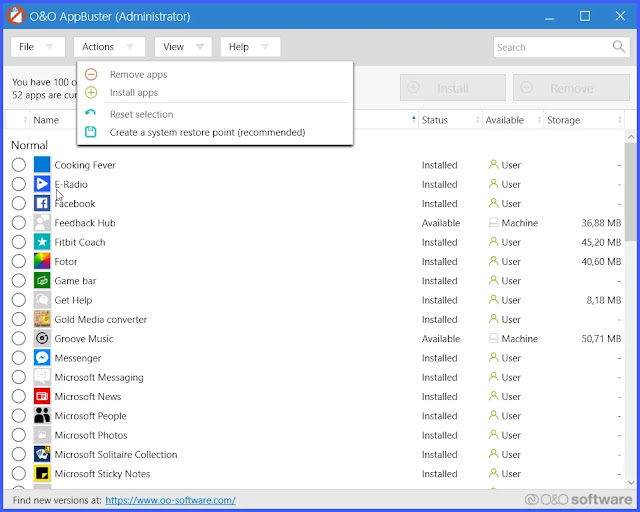Click the search magnifier icon
The width and height of the screenshot is (640, 512).
coord(619,47)
